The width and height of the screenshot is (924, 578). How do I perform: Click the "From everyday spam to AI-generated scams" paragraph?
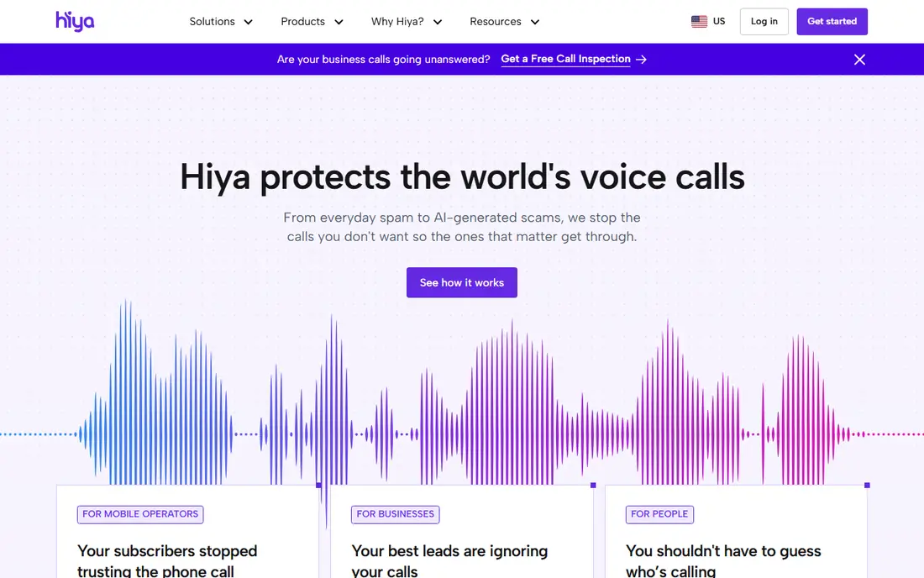click(x=462, y=227)
